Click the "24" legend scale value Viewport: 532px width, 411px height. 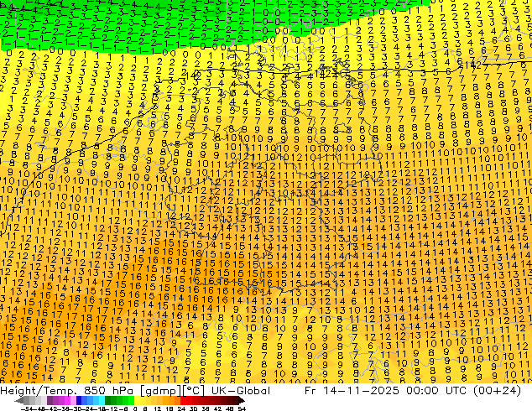[x=181, y=409]
